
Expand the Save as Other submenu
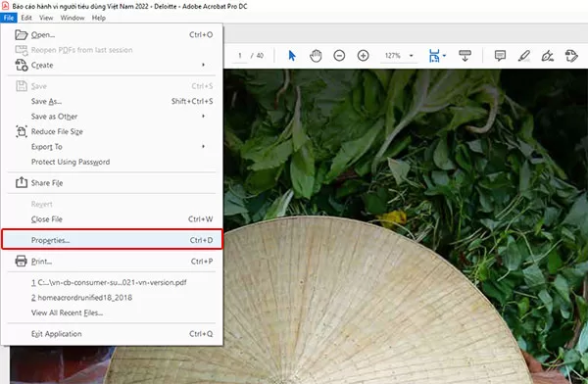[112, 117]
